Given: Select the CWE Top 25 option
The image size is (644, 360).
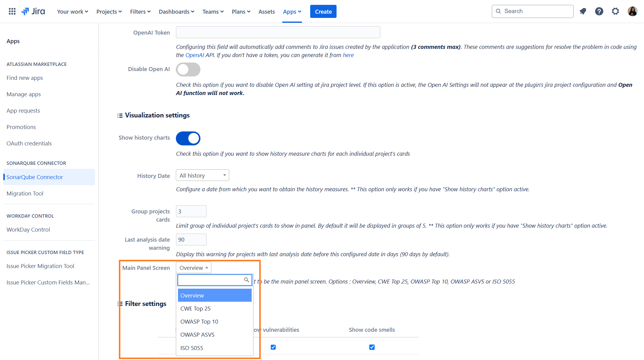Looking at the screenshot, I should coord(215,308).
